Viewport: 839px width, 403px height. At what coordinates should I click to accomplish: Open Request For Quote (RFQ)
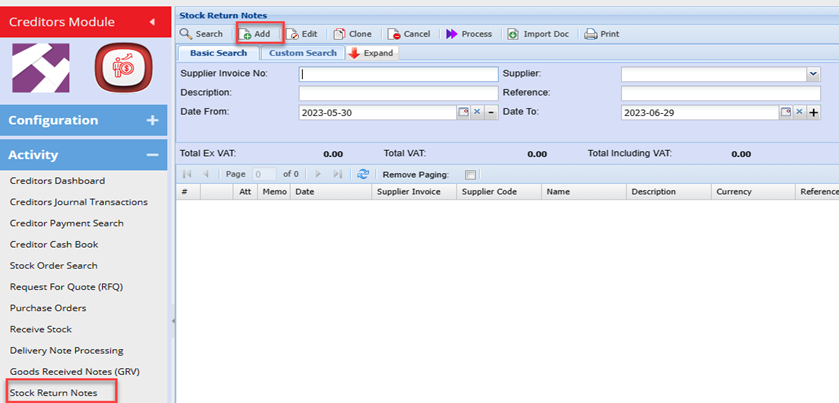pyautogui.click(x=66, y=287)
